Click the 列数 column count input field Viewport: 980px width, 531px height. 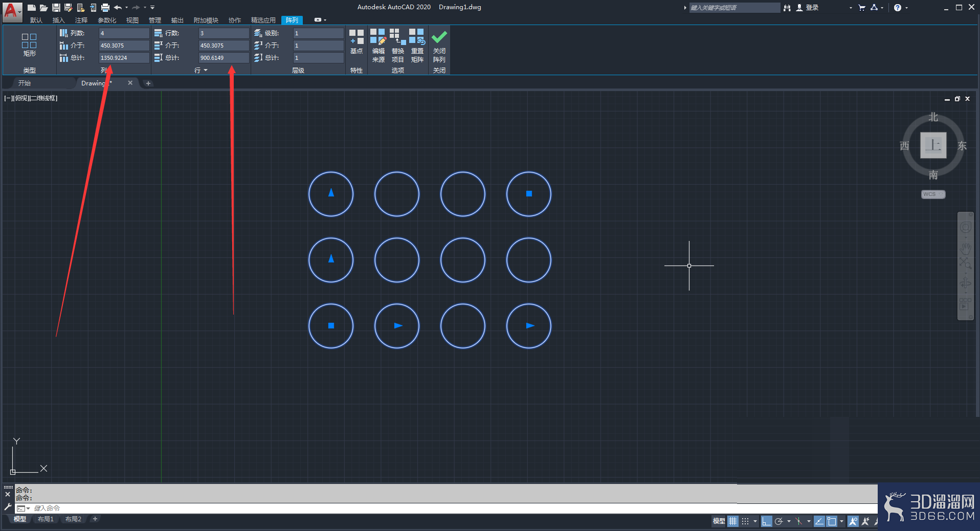pos(124,33)
